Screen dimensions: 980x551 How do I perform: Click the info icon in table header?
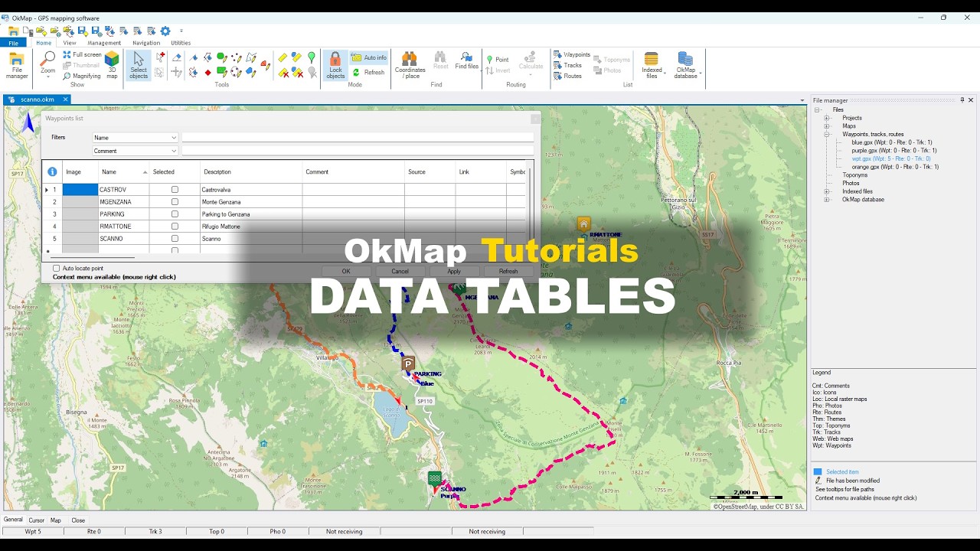coord(52,172)
